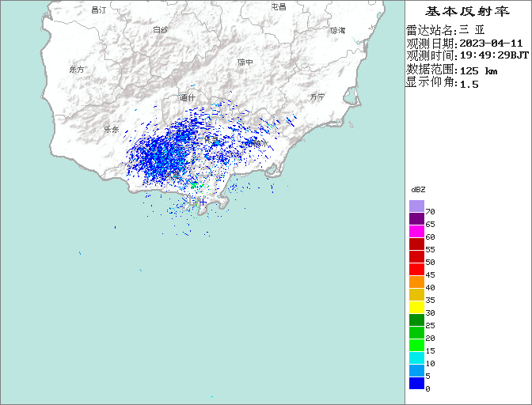
Task: Pick the deep blue swatch at legend bottom
Action: pos(416,384)
